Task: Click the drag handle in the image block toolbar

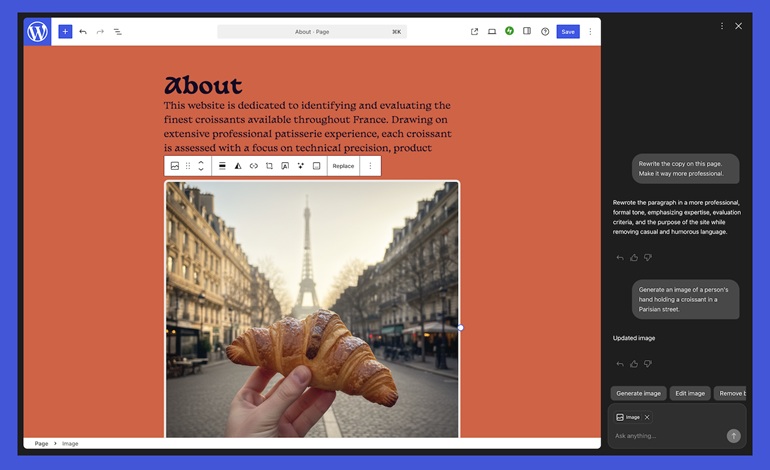Action: pyautogui.click(x=188, y=166)
